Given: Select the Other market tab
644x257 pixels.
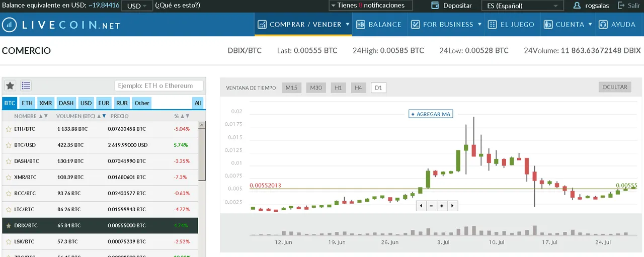Looking at the screenshot, I should point(142,103).
